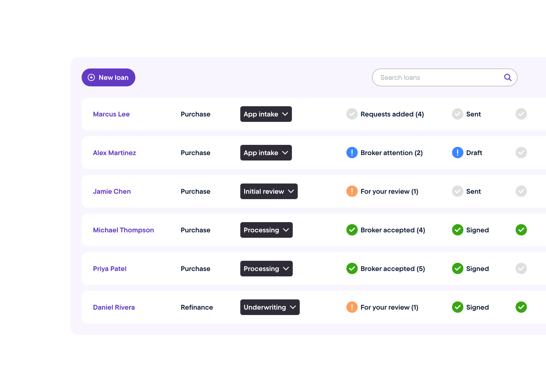Image resolution: width=546 pixels, height=392 pixels.
Task: Click green check beside Broker accepted (5)
Action: click(x=352, y=269)
